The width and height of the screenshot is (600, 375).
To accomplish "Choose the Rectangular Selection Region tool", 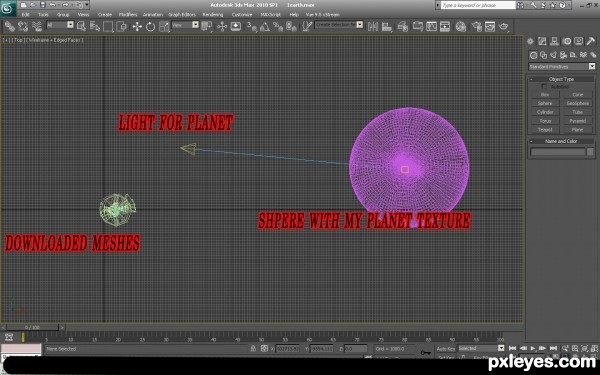I will 108,26.
